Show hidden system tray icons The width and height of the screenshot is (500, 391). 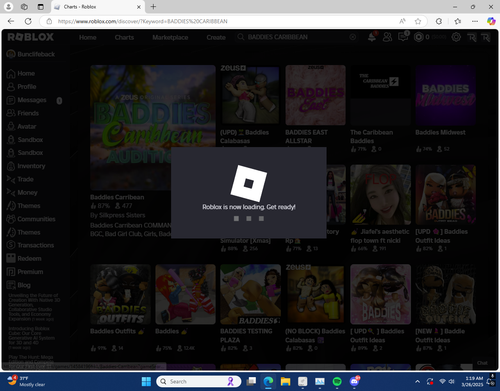tap(417, 381)
